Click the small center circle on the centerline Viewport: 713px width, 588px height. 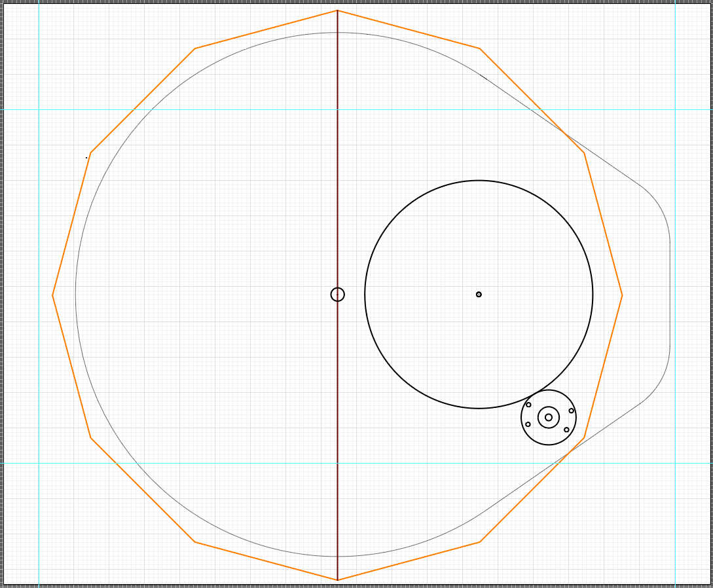(x=337, y=295)
